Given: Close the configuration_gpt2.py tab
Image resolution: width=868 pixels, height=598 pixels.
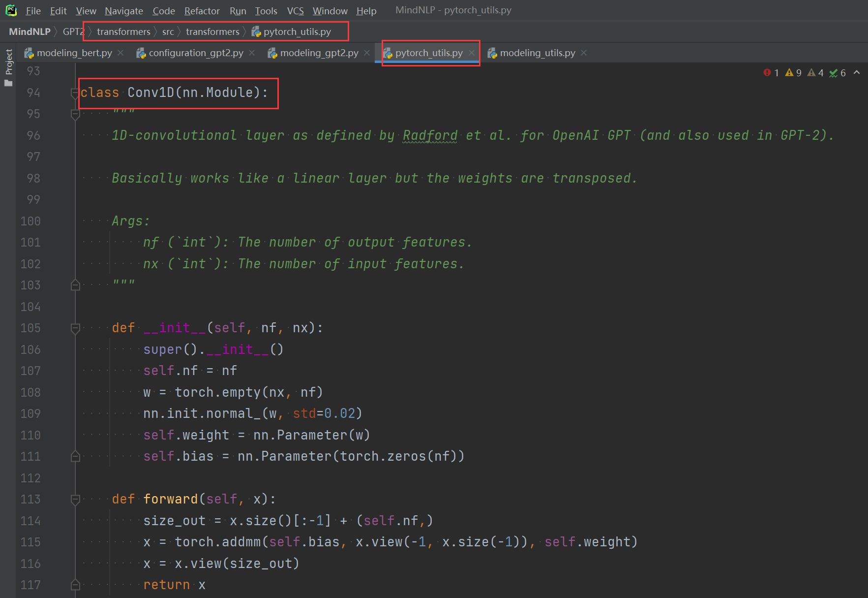Looking at the screenshot, I should coord(252,53).
